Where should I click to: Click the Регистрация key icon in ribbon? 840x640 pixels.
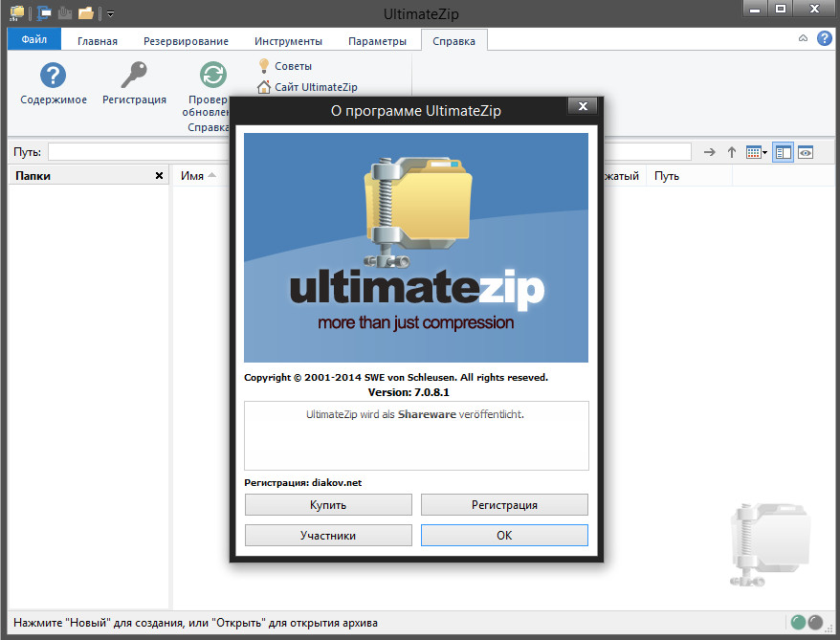pos(135,83)
